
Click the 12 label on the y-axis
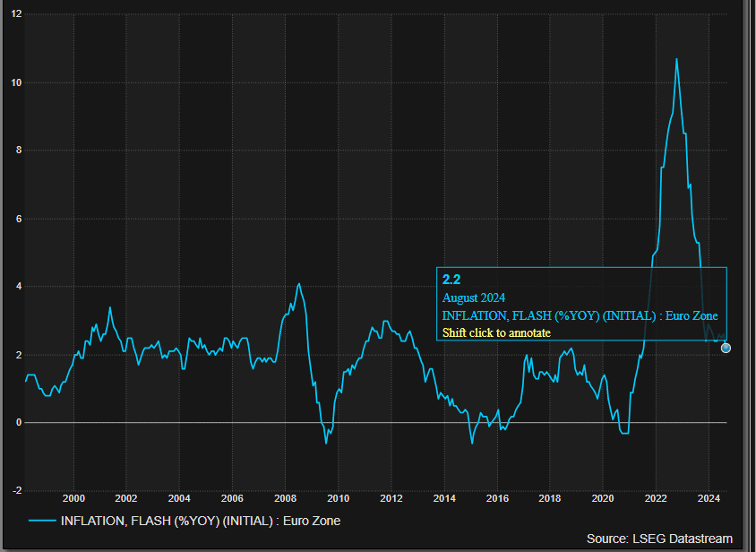coord(17,14)
